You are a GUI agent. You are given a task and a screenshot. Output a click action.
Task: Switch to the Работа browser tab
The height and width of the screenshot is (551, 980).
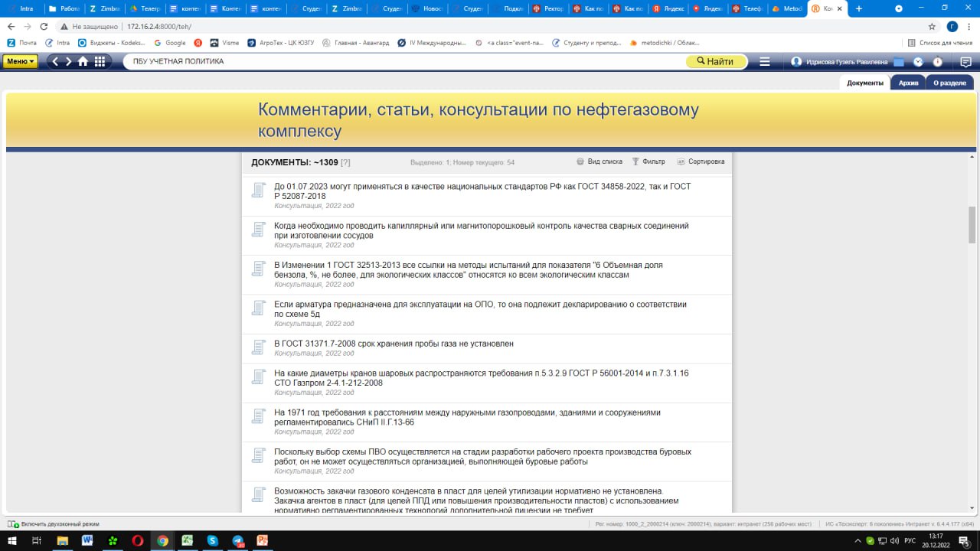pos(64,8)
